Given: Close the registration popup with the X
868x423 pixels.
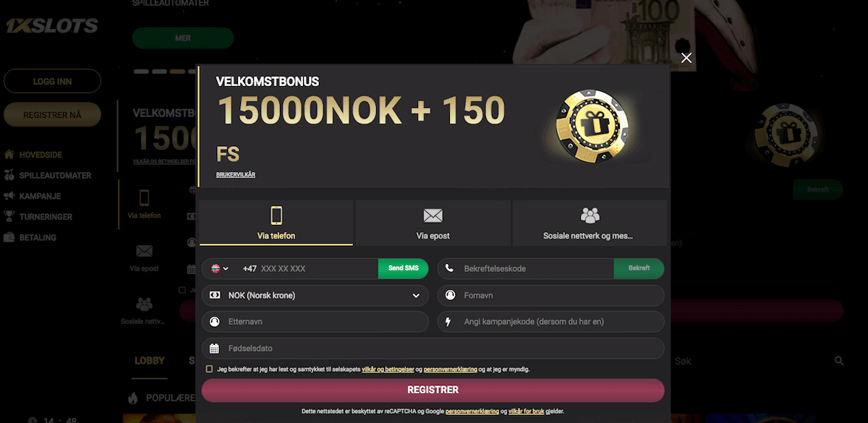Looking at the screenshot, I should [686, 58].
